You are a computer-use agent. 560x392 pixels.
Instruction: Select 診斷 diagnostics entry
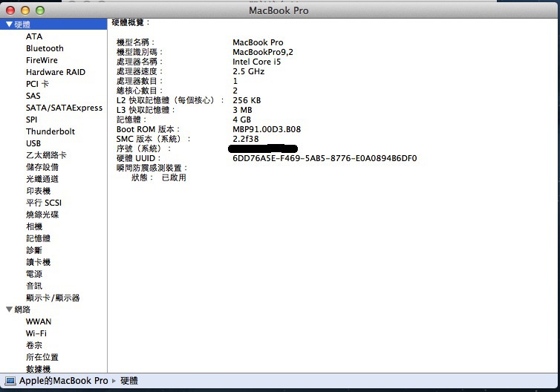34,250
